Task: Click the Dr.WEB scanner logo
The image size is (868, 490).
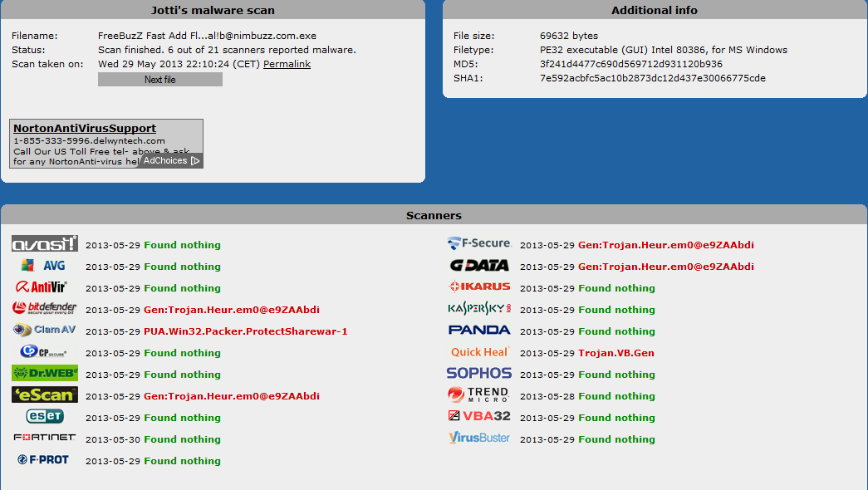Action: coord(45,373)
